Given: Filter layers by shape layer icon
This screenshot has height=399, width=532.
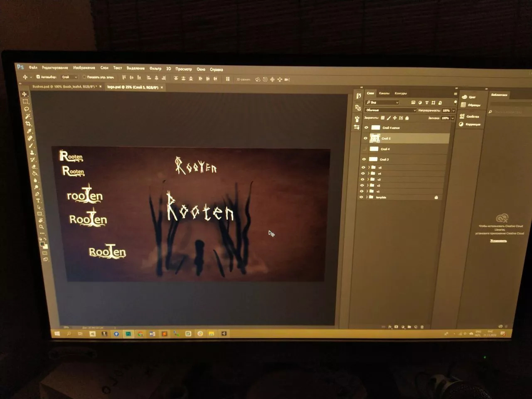Looking at the screenshot, I should (433, 103).
